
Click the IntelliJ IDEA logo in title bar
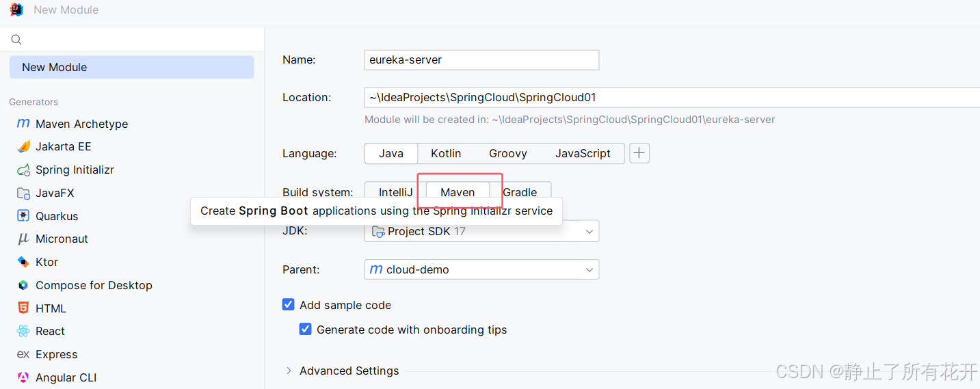coord(16,10)
